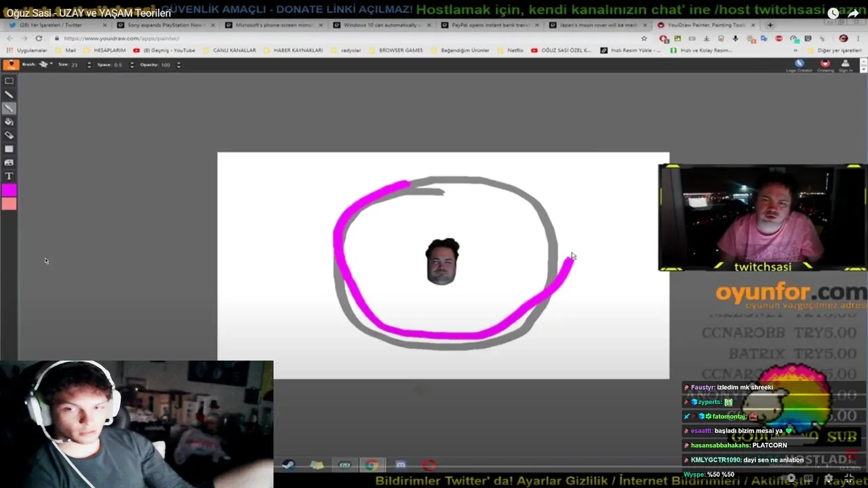Open the Brush type dropdown
This screenshot has width=868, height=488.
coord(45,64)
